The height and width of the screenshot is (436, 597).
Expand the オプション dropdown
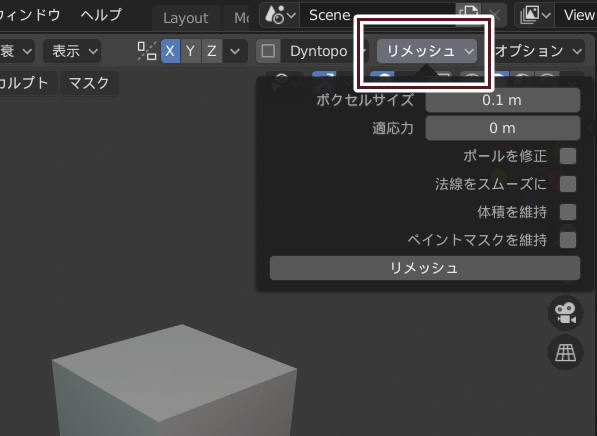537,51
